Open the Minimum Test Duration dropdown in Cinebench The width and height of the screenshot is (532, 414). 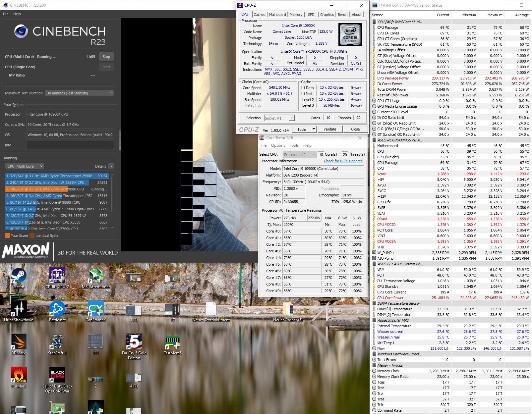(80, 93)
